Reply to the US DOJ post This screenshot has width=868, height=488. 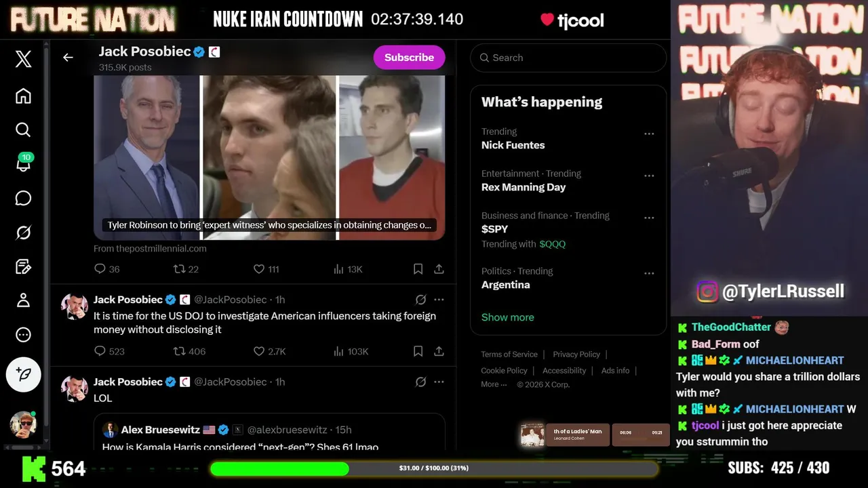(109, 351)
